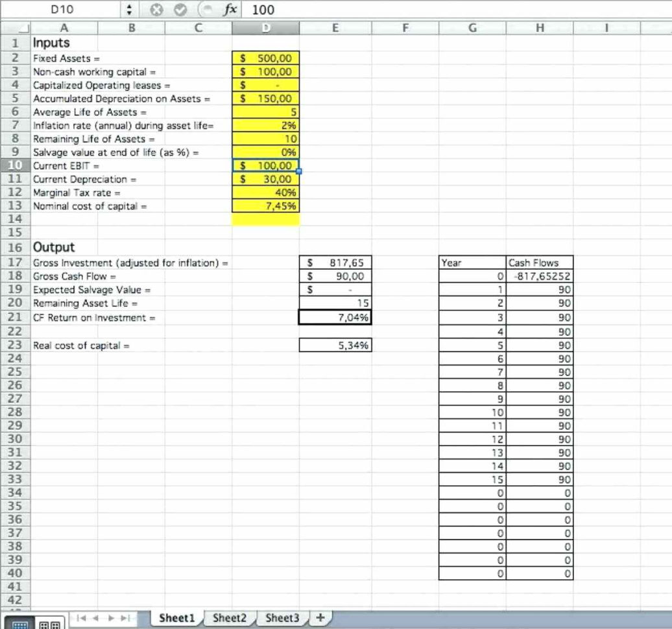Select the row 16 header
This screenshot has width=672, height=629.
[15, 247]
